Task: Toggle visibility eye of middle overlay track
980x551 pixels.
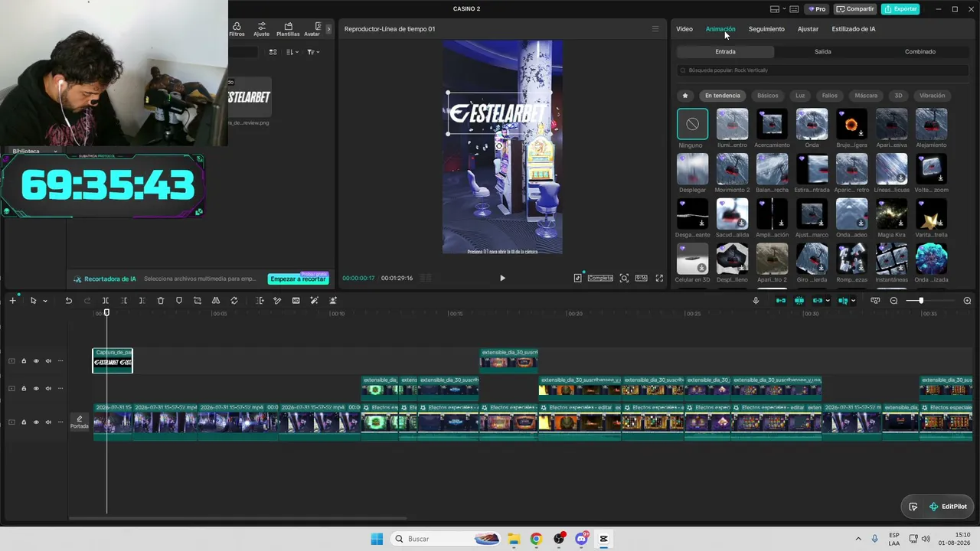Action: (36, 388)
